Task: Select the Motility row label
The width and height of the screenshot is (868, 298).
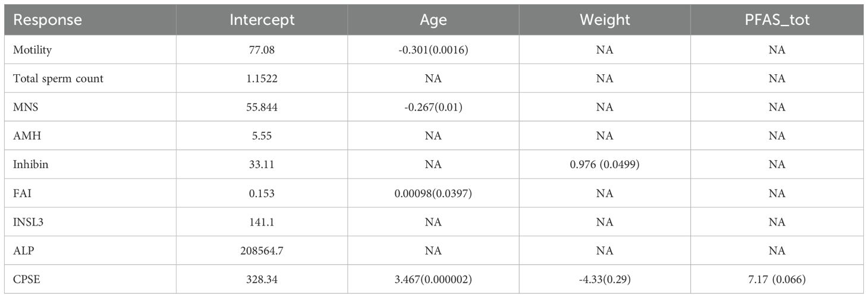Action: click(33, 50)
